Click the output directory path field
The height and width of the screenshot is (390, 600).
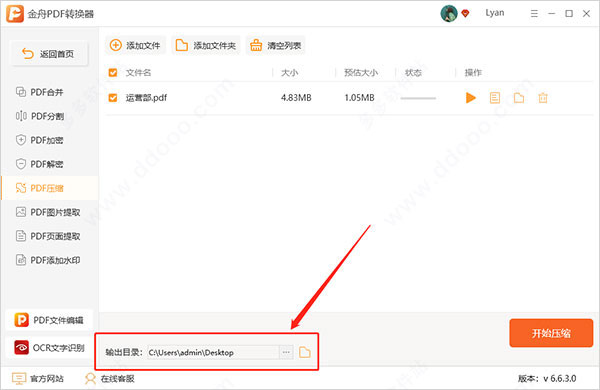pos(213,352)
